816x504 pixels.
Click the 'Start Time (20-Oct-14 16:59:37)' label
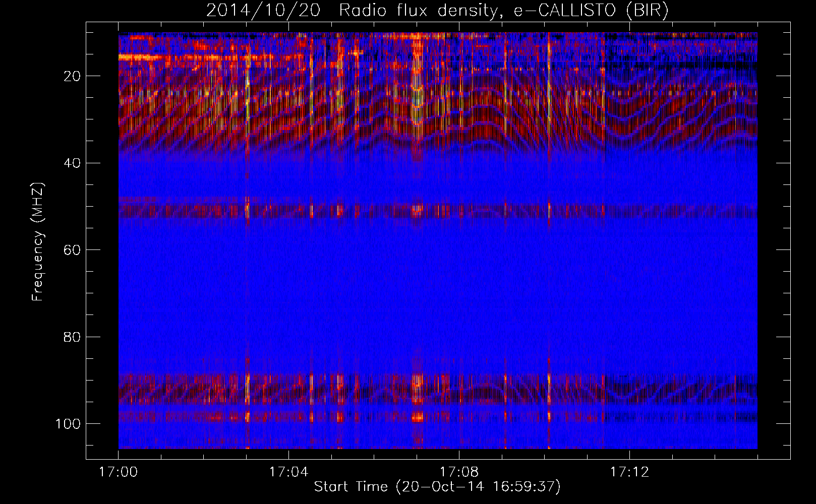click(437, 487)
